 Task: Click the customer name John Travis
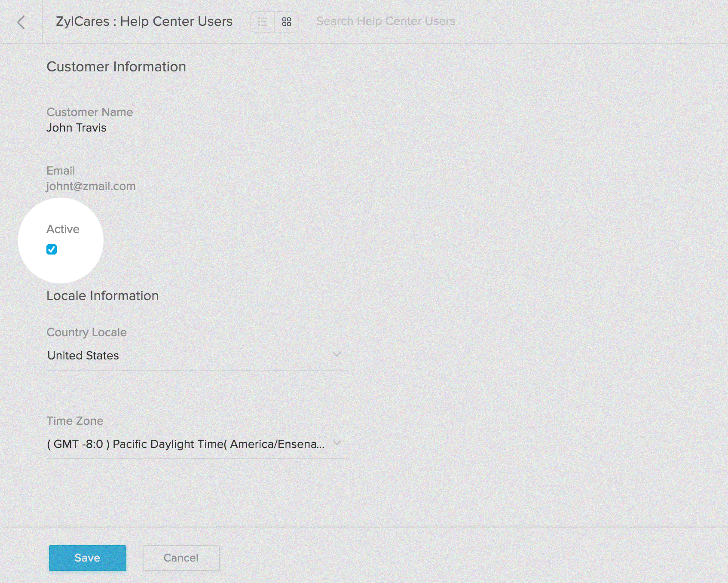point(76,128)
